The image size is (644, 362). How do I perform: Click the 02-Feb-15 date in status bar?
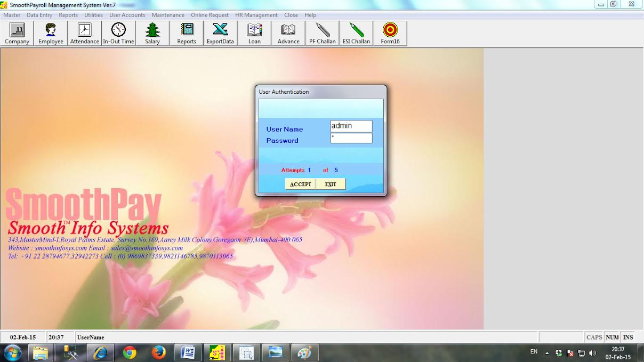[23, 337]
